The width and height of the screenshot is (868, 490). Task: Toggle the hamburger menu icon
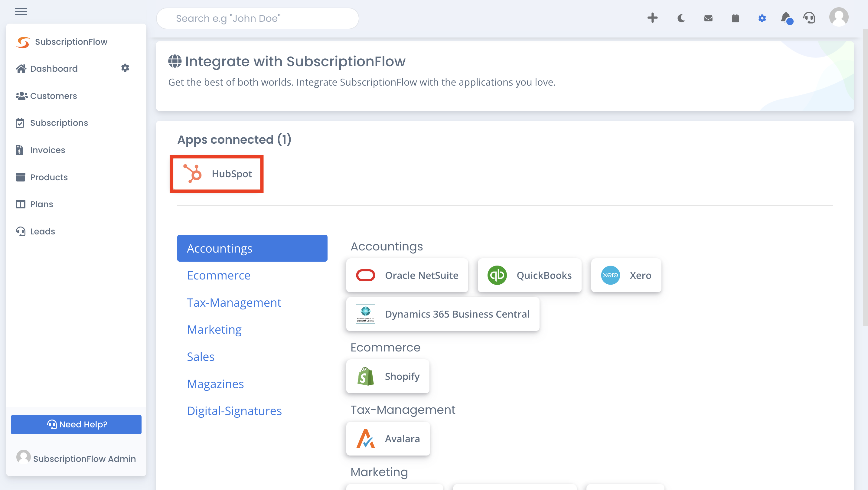[x=21, y=11]
